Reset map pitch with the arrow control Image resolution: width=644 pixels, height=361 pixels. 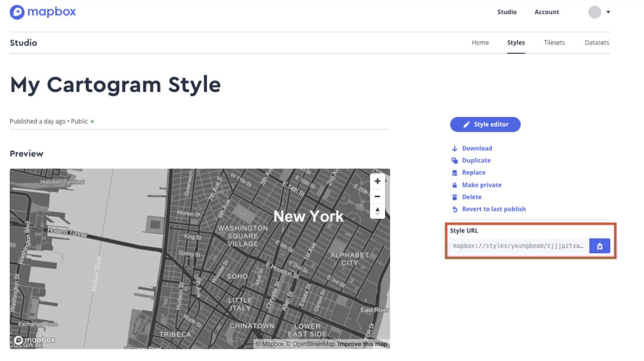pos(377,212)
